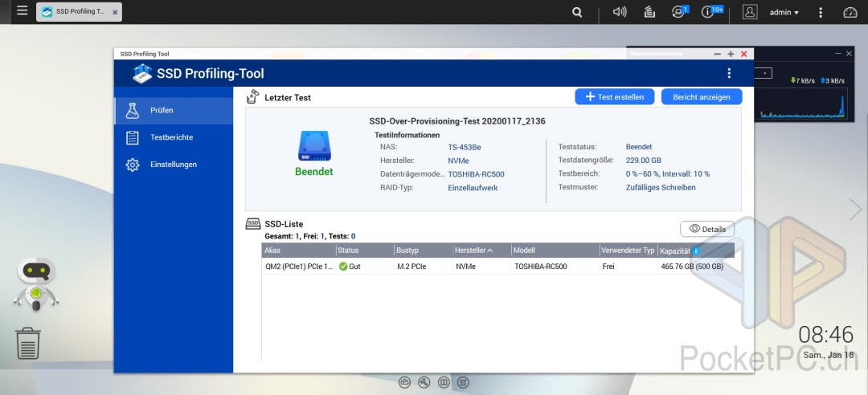Image resolution: width=868 pixels, height=395 pixels.
Task: Open the desktop trash bin icon
Action: 27,343
